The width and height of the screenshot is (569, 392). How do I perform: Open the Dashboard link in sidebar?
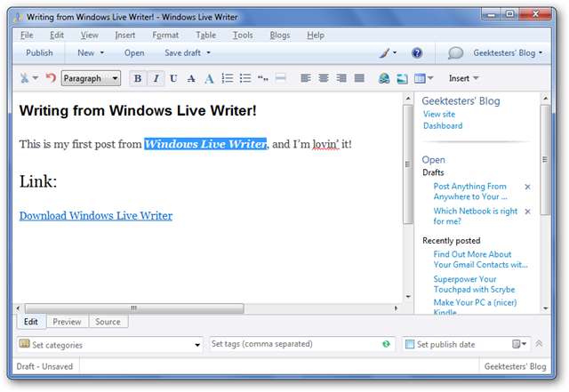click(442, 126)
